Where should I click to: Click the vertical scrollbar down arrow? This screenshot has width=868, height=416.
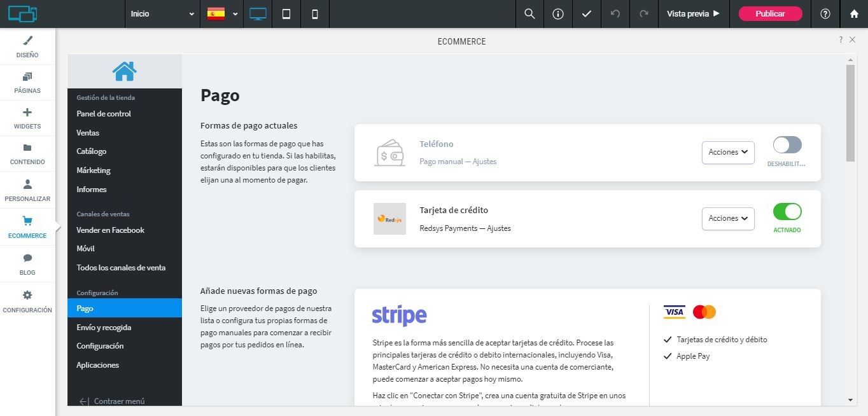[850, 400]
